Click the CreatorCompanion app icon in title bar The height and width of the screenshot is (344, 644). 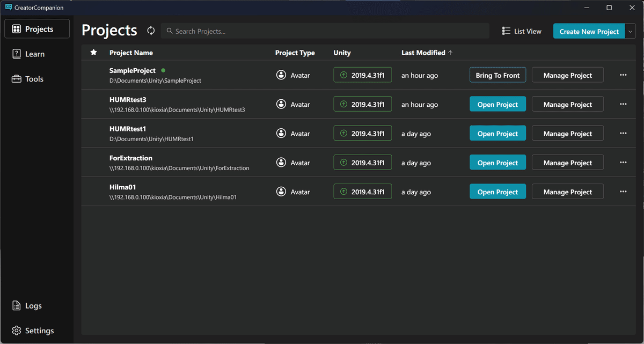pyautogui.click(x=9, y=8)
